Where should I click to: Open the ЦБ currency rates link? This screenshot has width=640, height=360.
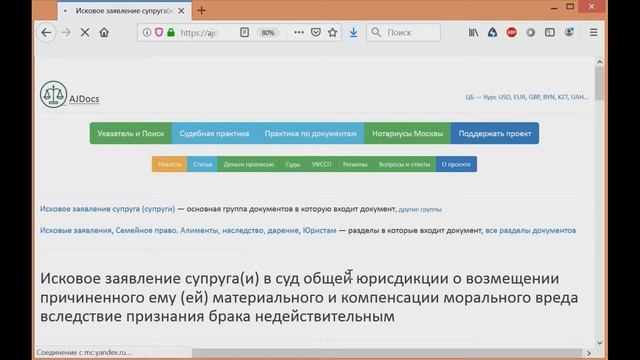tap(527, 97)
